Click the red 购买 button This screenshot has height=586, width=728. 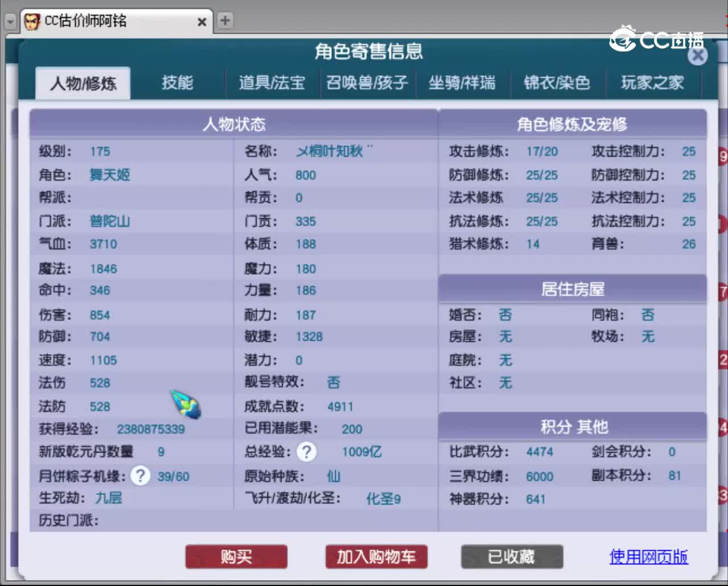click(x=236, y=556)
